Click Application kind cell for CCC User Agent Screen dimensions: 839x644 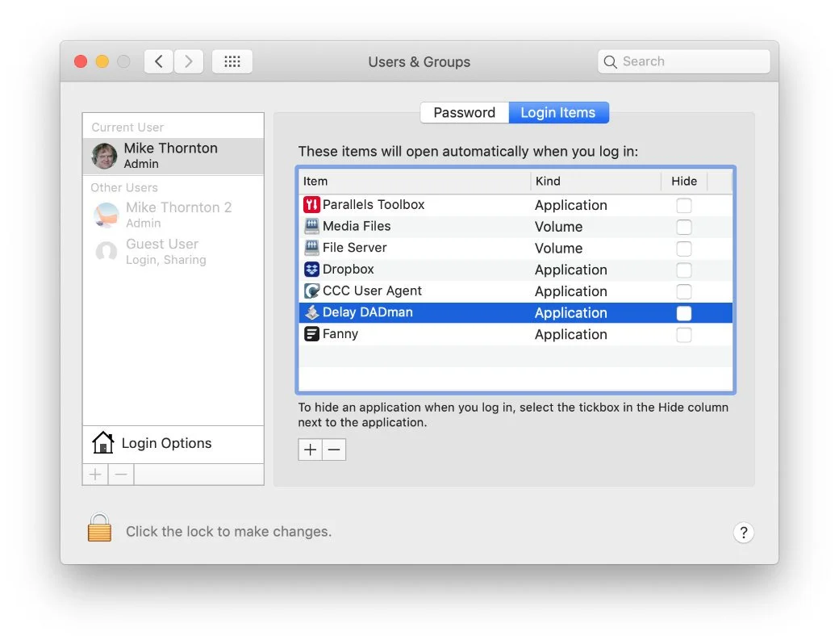click(x=571, y=292)
